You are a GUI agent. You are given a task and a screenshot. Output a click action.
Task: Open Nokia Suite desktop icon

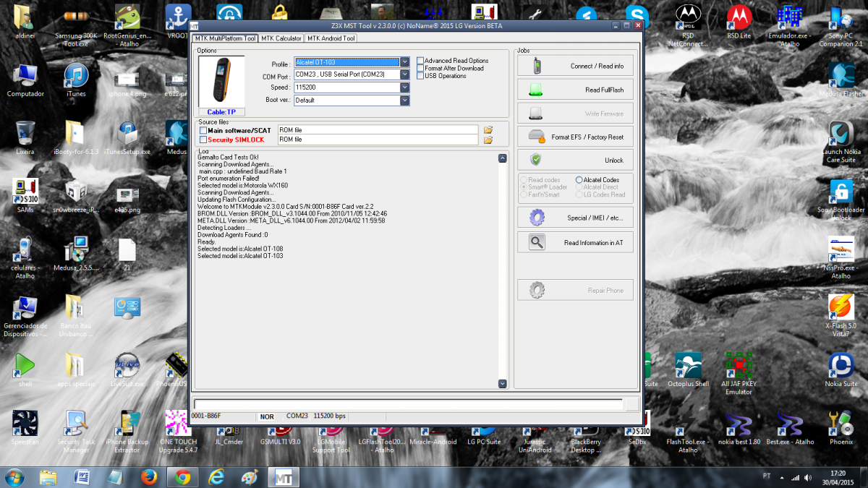click(x=841, y=370)
